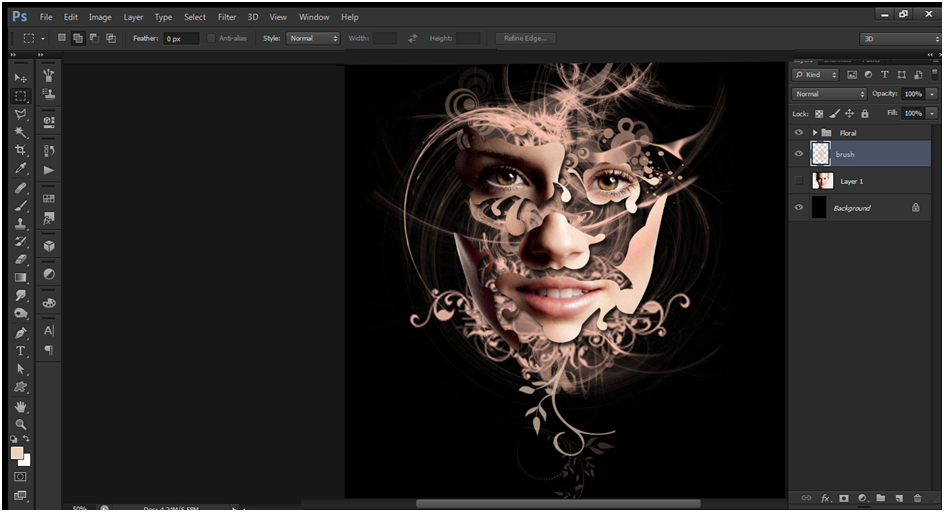Create a new layer
The width and height of the screenshot is (944, 512).
[x=899, y=498]
